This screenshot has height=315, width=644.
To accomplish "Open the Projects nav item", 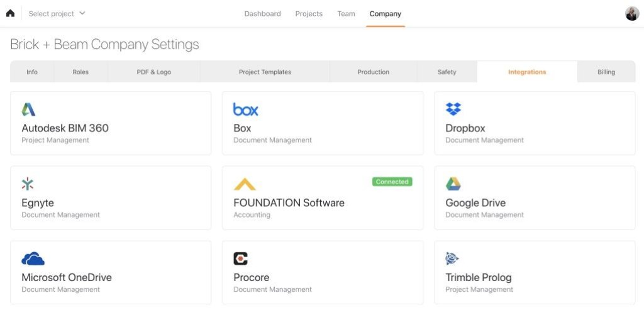I will 309,14.
